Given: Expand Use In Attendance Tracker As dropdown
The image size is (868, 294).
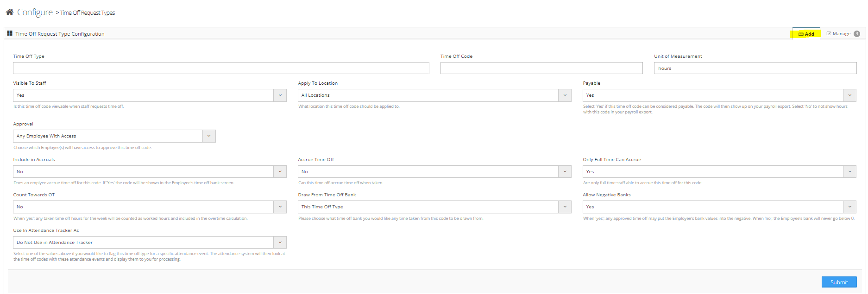Looking at the screenshot, I should (150, 243).
